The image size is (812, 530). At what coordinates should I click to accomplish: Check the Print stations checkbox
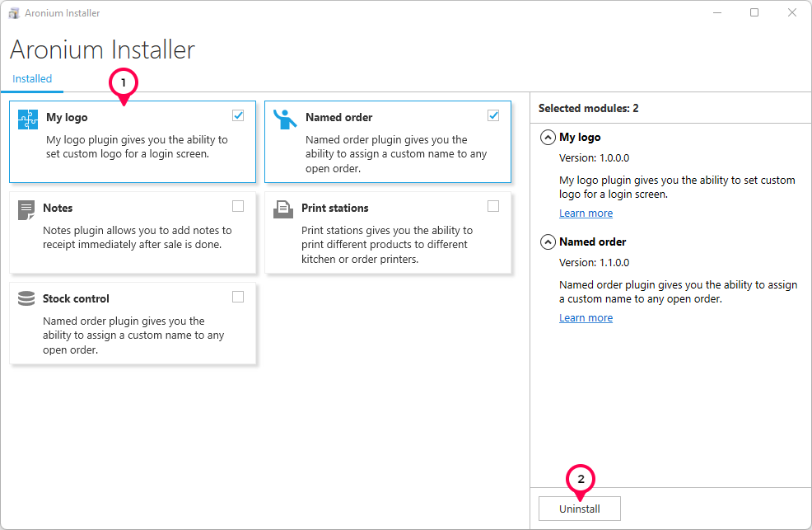(493, 206)
